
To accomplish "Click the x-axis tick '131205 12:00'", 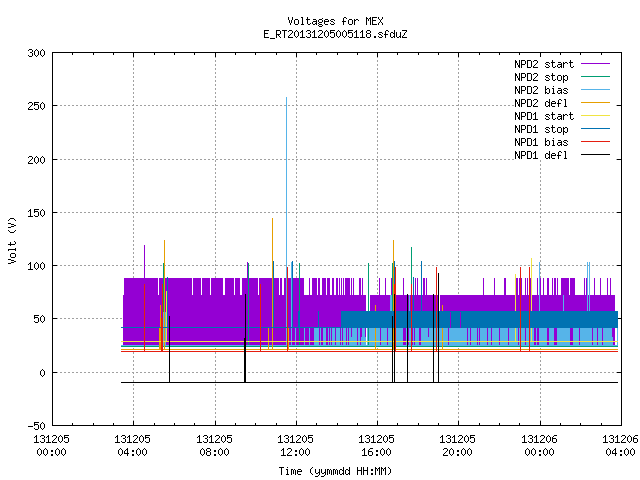I will tap(296, 446).
